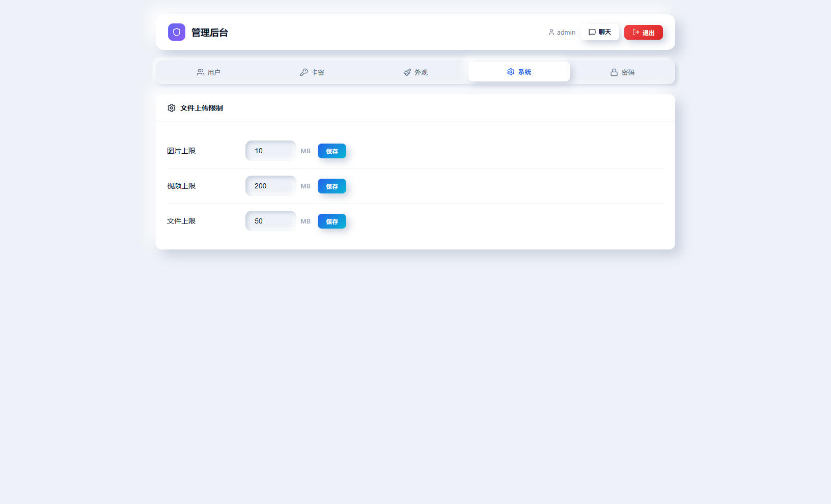This screenshot has width=831, height=504.
Task: Click the 文件上限 label
Action: click(x=181, y=221)
